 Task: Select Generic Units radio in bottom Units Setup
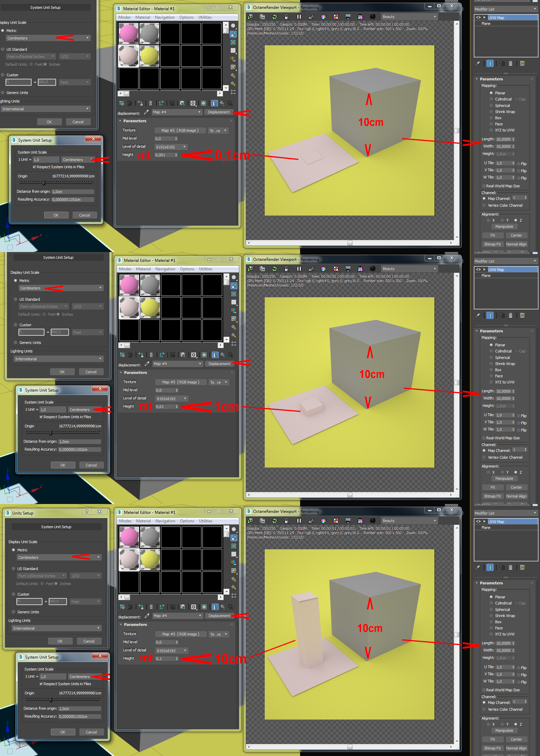[x=14, y=612]
